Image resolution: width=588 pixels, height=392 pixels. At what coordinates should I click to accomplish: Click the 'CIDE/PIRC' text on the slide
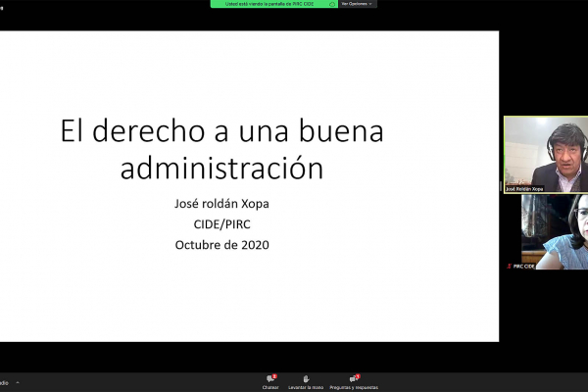(x=221, y=224)
